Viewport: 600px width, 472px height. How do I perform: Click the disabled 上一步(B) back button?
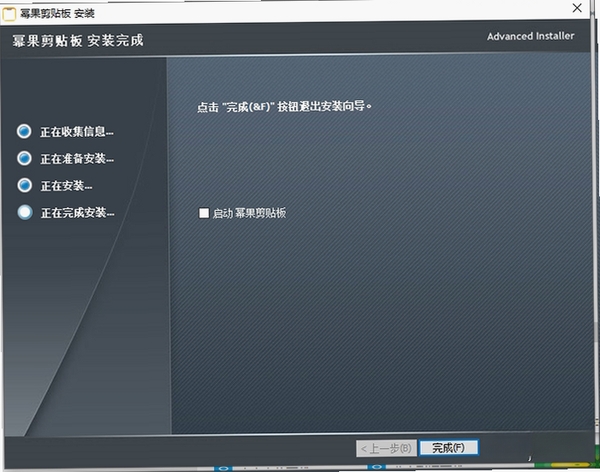click(386, 448)
